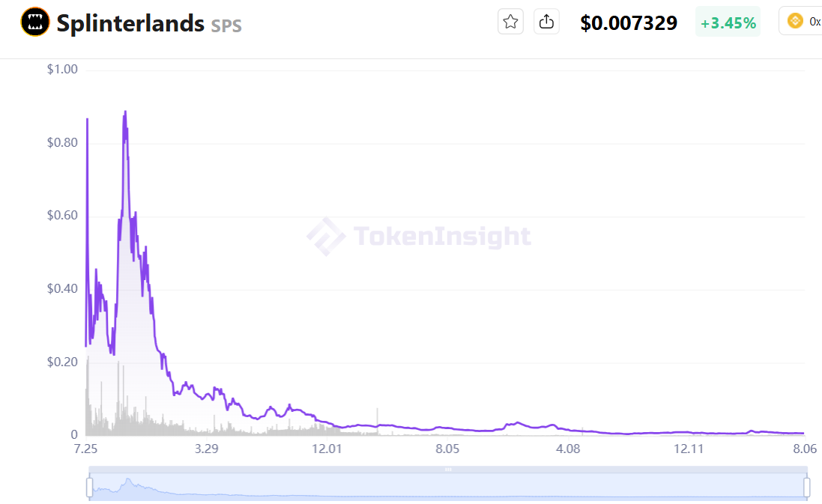Select the 7.25 date label on x-axis
The image size is (822, 504).
86,449
